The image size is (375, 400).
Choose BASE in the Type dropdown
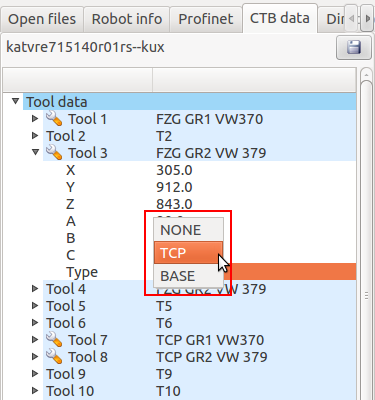pos(188,276)
